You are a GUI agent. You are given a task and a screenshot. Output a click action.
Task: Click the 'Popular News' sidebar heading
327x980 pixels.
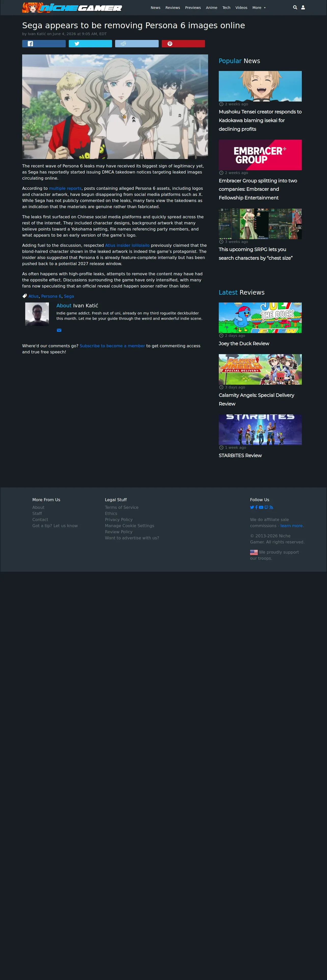click(239, 61)
